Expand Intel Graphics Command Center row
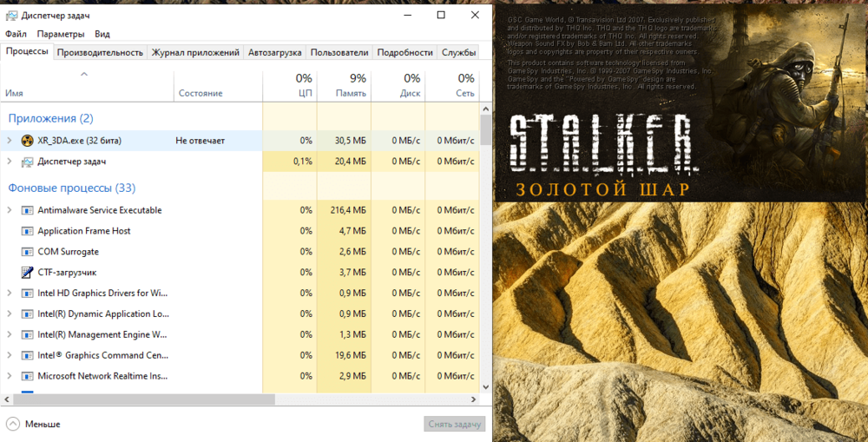Screen dimensions: 868x442 (10, 355)
